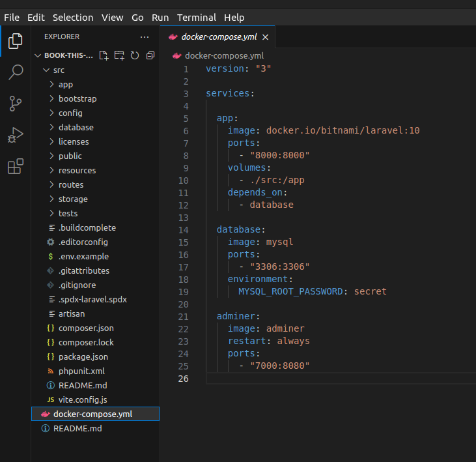Click the image value docker.io/bitnami/laravel:10
This screenshot has width=476, height=462.
343,130
